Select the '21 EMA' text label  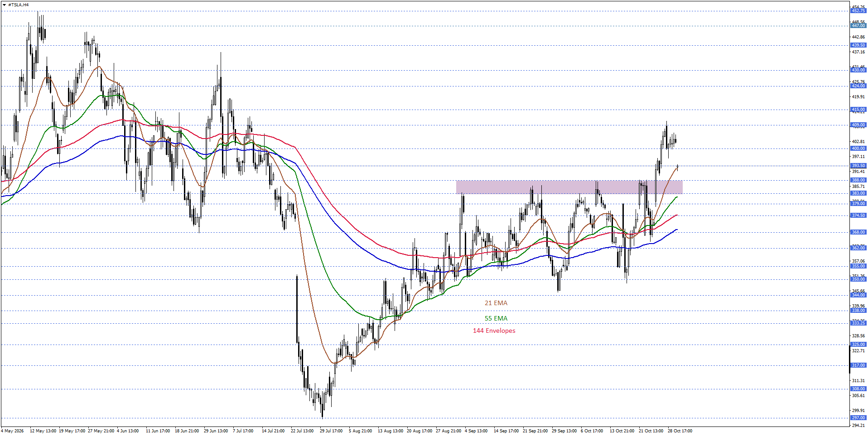pyautogui.click(x=496, y=303)
